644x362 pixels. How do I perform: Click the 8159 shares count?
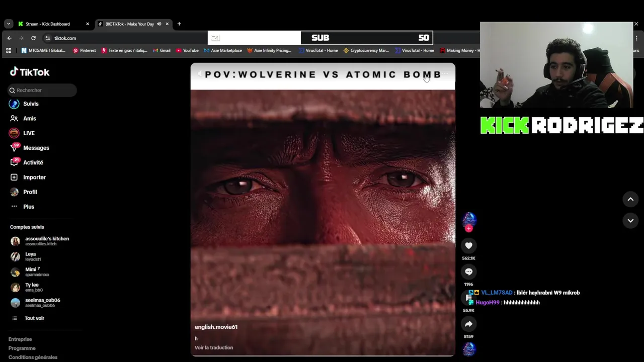click(x=469, y=336)
